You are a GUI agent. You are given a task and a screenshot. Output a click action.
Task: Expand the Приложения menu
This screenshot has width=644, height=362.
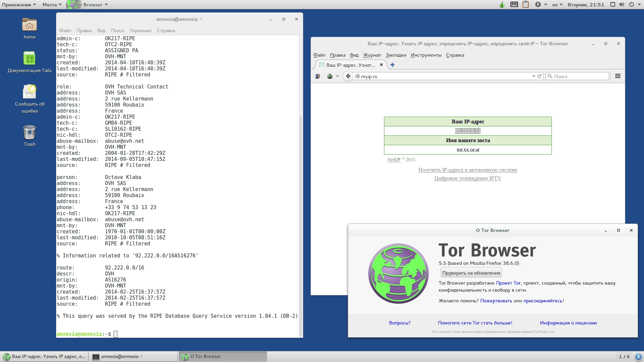pyautogui.click(x=19, y=5)
